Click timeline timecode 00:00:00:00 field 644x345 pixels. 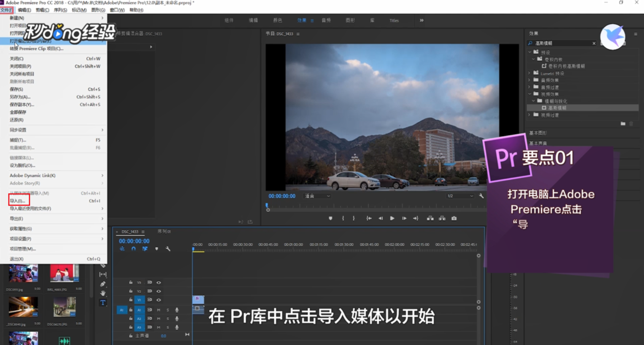134,241
